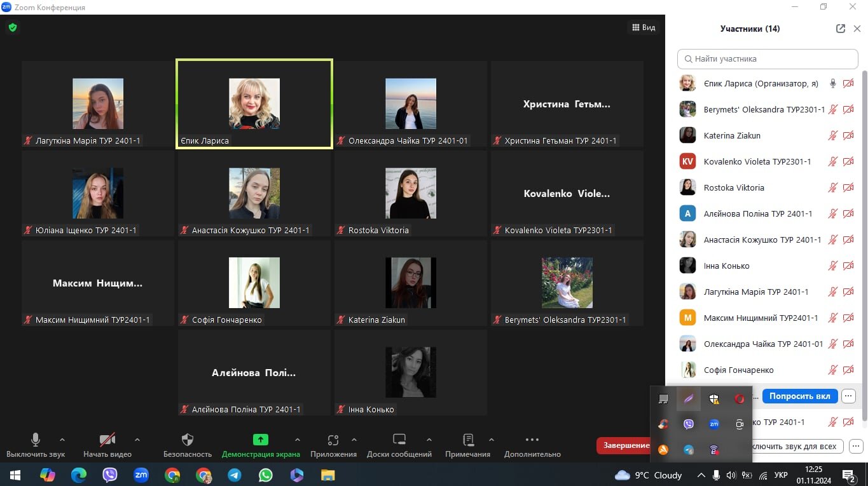Click the green encryption shield icon
This screenshot has width=868, height=486.
pos(13,27)
